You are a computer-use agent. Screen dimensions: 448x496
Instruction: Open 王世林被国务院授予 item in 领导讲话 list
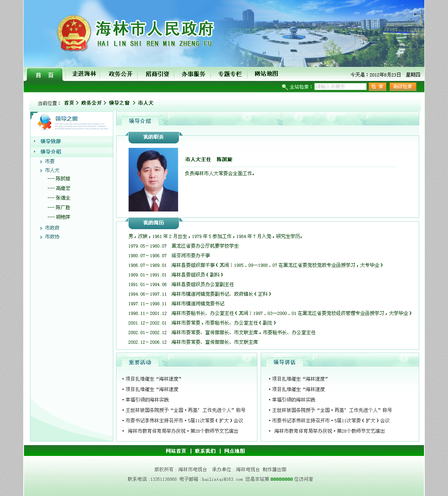pyautogui.click(x=332, y=410)
